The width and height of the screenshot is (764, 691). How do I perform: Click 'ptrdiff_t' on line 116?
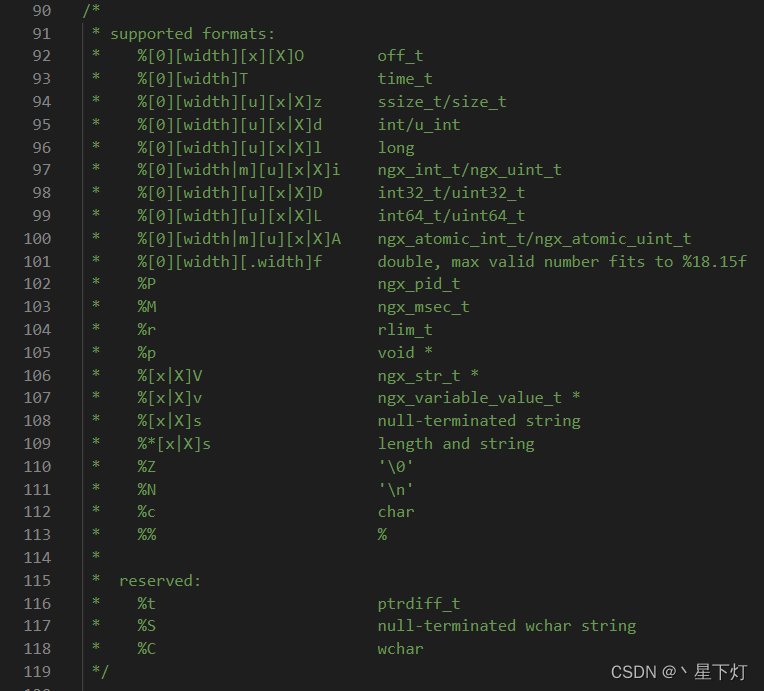tap(419, 604)
